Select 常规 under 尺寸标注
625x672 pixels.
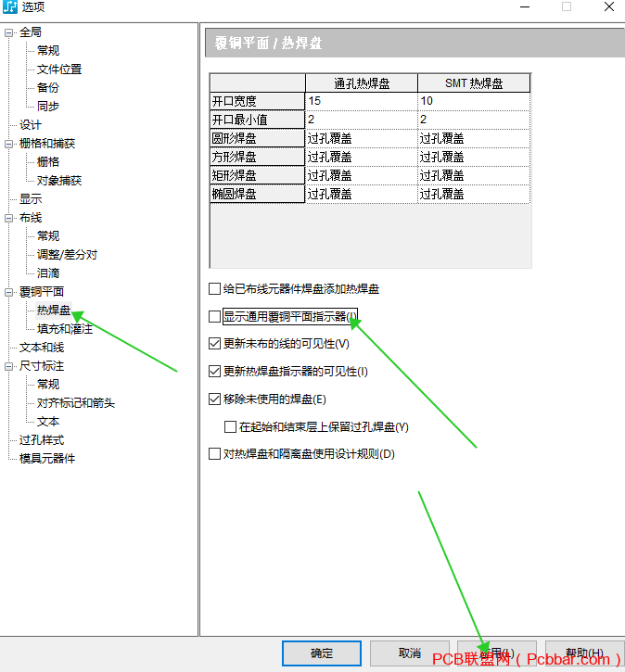tap(48, 385)
